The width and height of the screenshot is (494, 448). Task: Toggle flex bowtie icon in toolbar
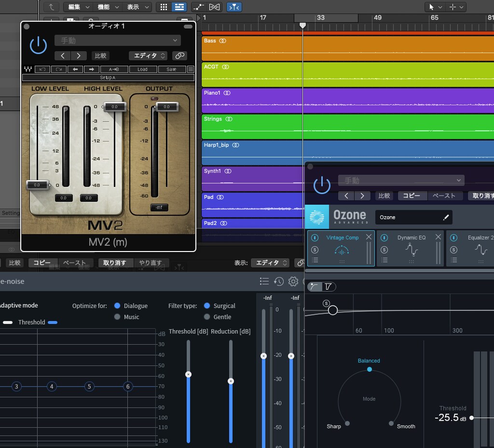pos(215,7)
